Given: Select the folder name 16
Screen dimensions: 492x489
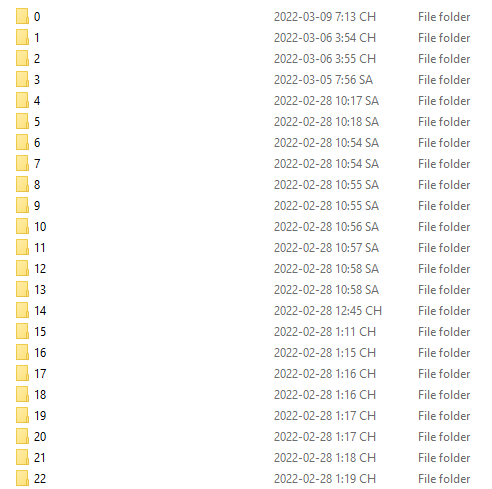Looking at the screenshot, I should (x=40, y=353).
